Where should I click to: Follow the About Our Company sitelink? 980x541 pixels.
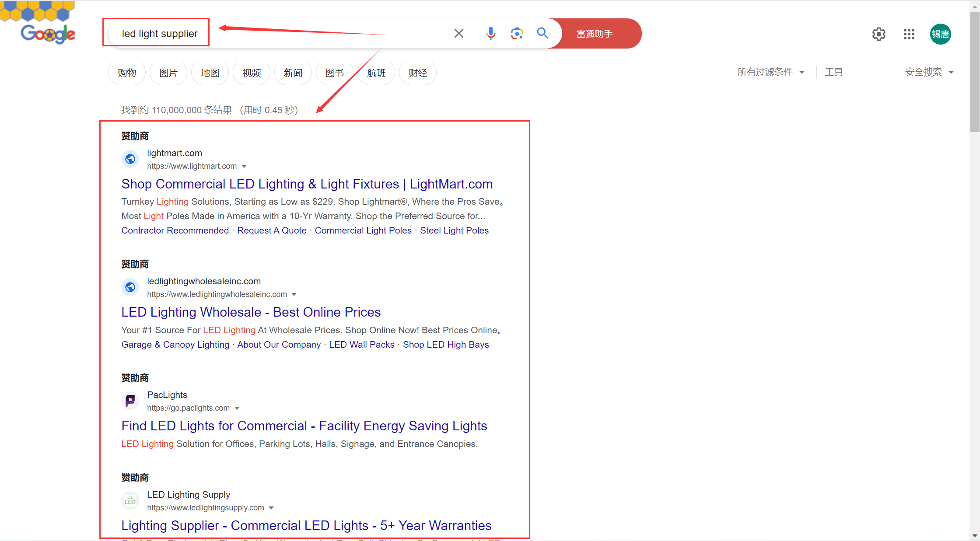click(x=279, y=345)
